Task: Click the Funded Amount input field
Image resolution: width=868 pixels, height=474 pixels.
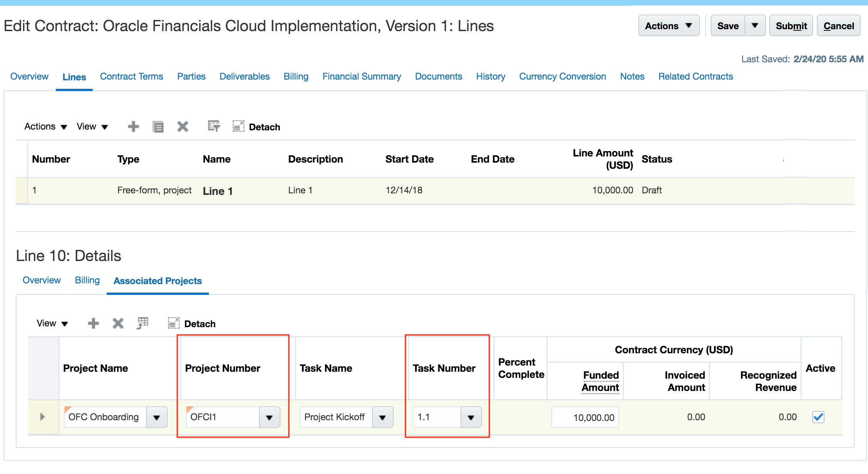Action: coord(585,417)
